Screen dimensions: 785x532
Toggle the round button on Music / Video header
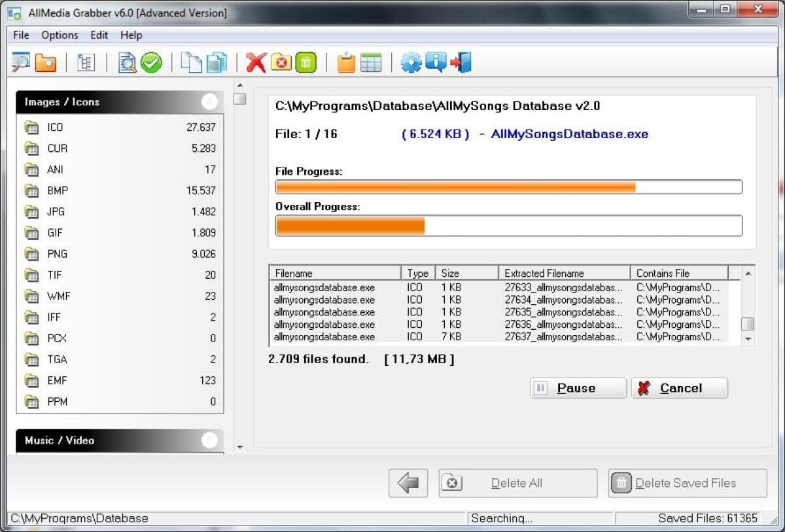click(209, 440)
